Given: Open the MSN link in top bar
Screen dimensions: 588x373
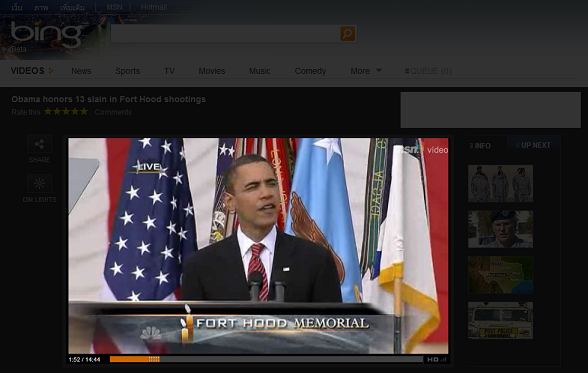Looking at the screenshot, I should pos(114,7).
